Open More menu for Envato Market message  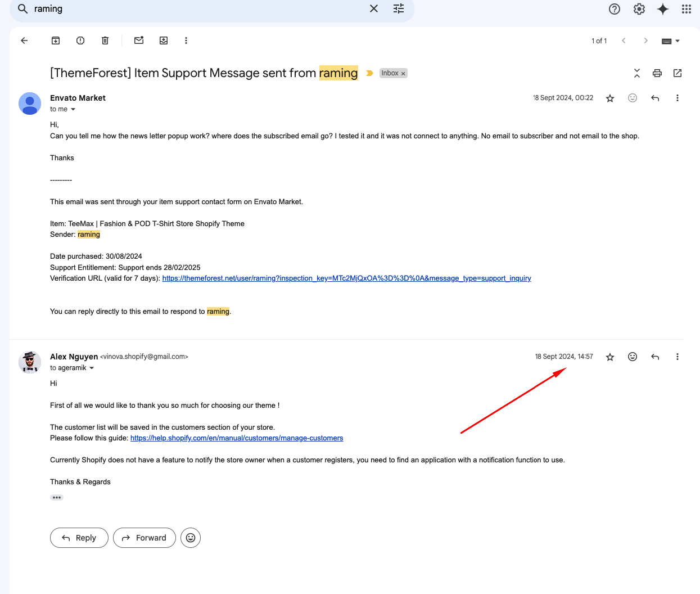(x=678, y=98)
